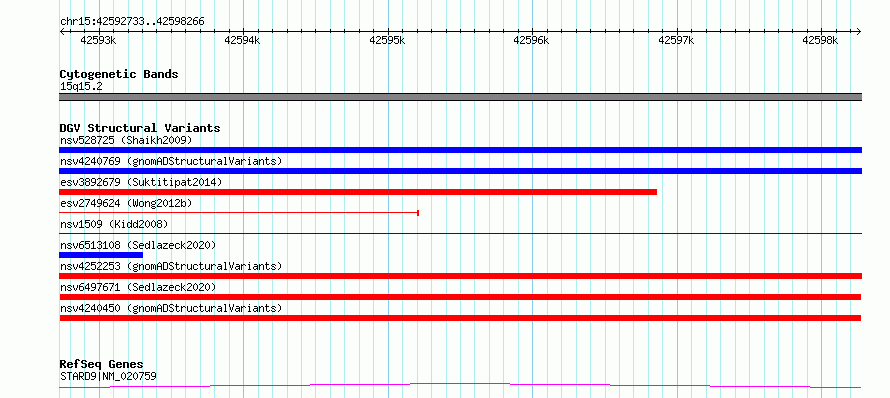Select the nsv1509 (Kidd2008) label

(x=114, y=224)
